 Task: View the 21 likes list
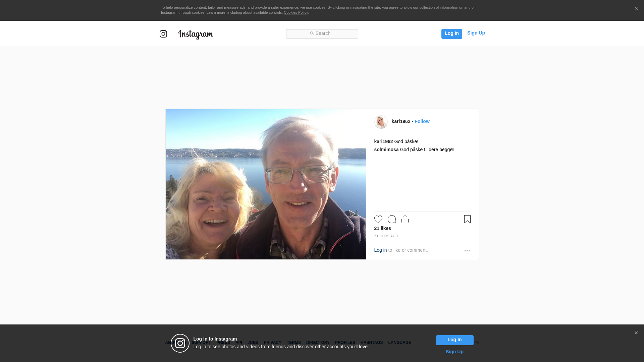tap(383, 228)
